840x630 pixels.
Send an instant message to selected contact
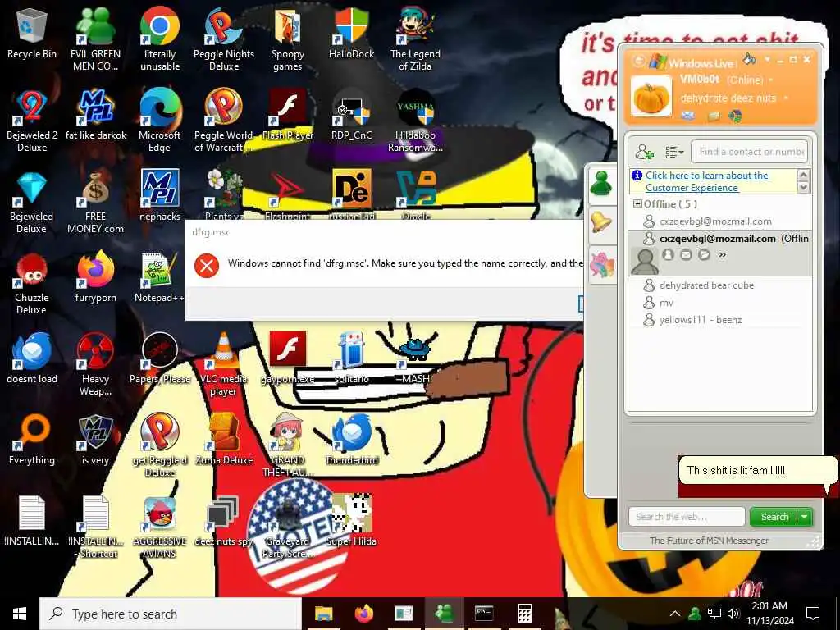668,255
